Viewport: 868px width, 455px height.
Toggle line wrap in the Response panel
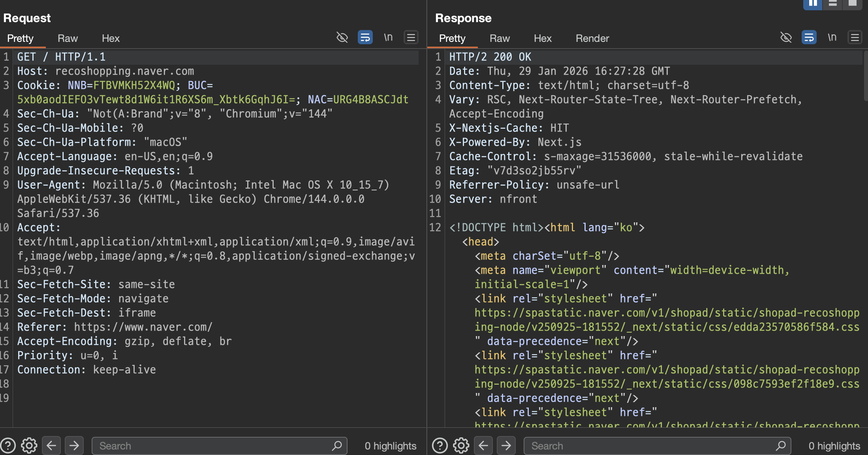tap(809, 38)
